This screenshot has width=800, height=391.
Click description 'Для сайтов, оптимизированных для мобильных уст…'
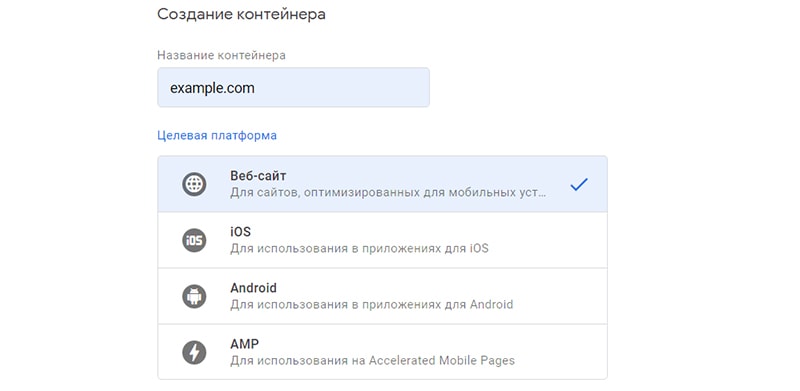(x=388, y=194)
